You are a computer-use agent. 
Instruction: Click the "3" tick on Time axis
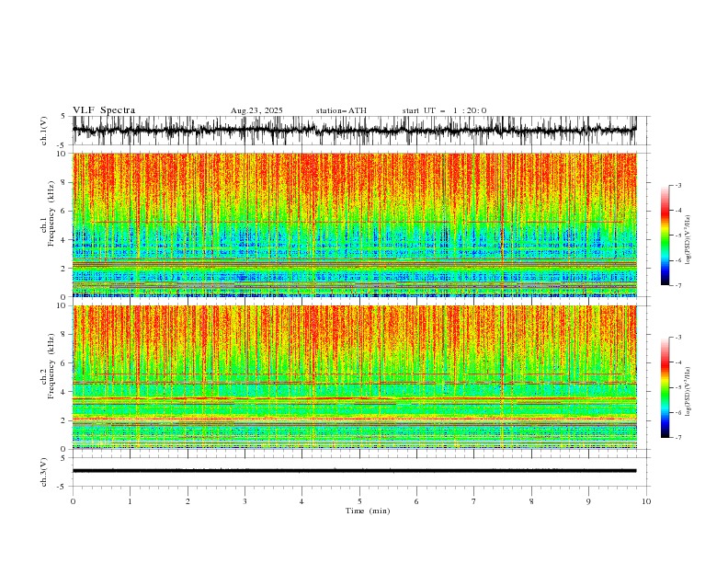(245, 501)
